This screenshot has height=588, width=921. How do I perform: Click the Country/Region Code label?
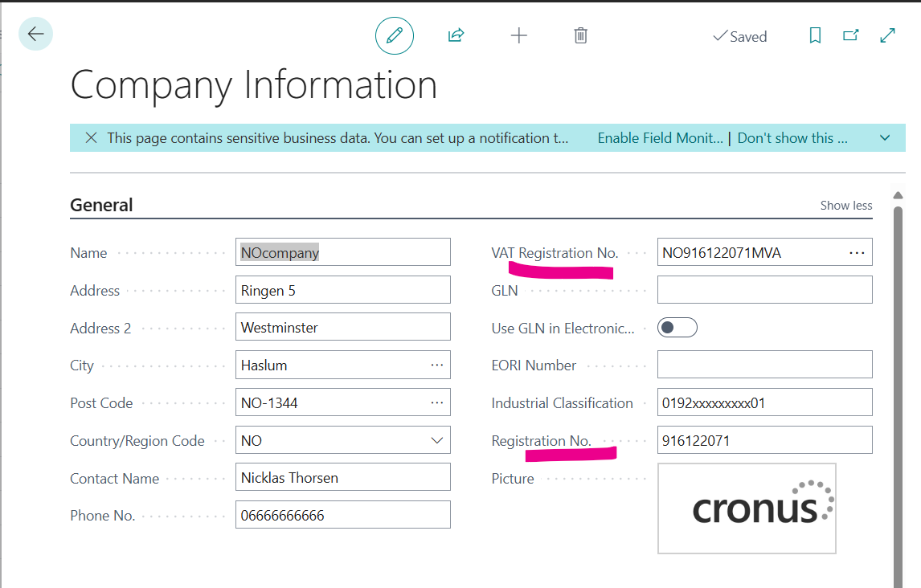137,441
